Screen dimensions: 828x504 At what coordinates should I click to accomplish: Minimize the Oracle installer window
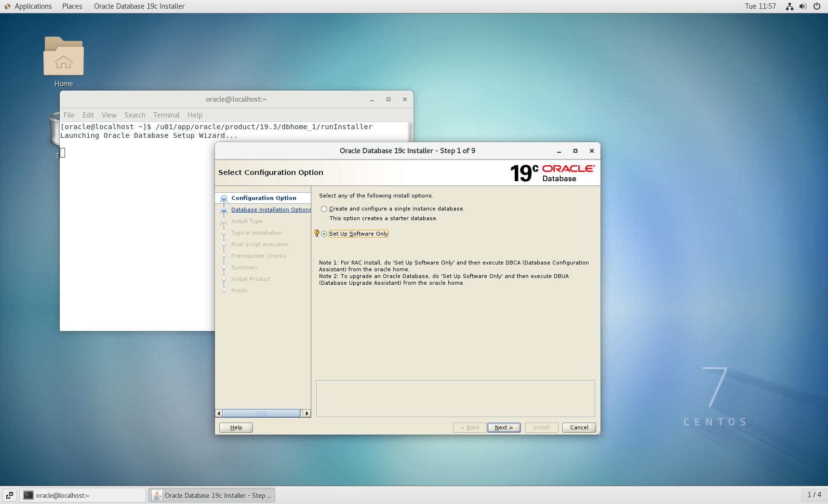559,151
